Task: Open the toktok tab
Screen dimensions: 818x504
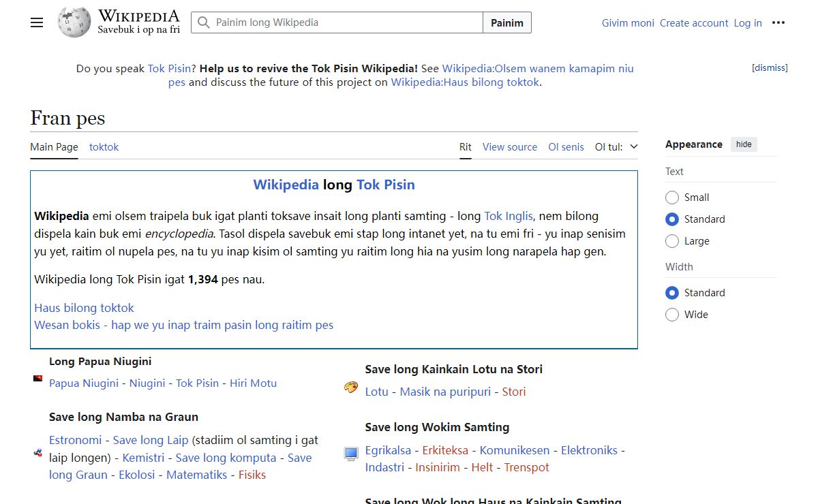Action: pos(104,146)
